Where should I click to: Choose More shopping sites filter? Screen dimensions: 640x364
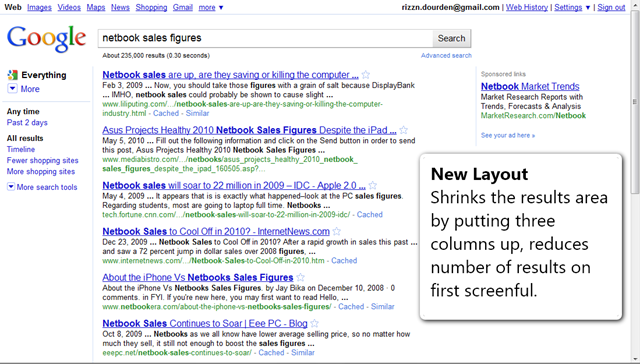pos(41,171)
